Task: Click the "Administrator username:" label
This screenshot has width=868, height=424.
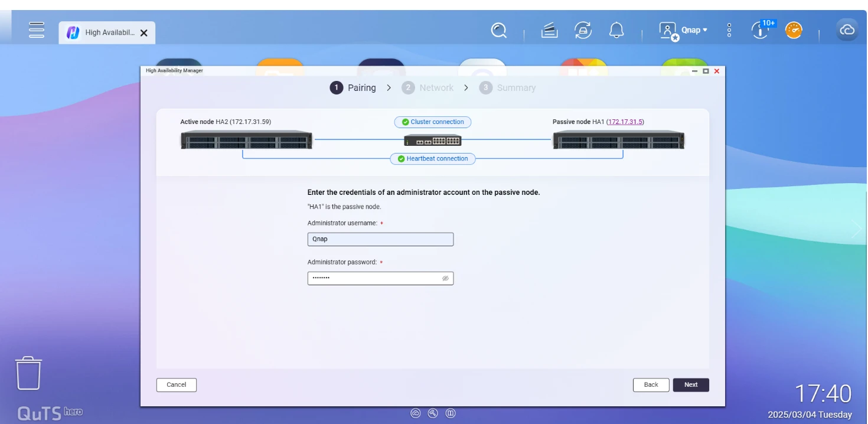Action: click(x=342, y=223)
